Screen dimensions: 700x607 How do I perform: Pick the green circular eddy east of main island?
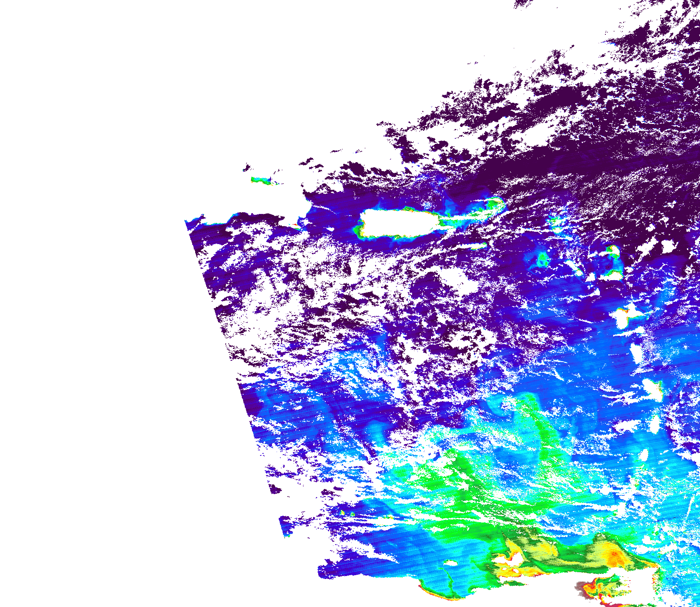coord(542,259)
